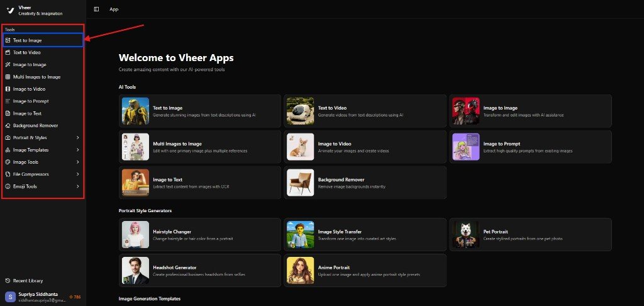This screenshot has height=306, width=644.
Task: Click Recent Library clock icon
Action: (x=8, y=281)
